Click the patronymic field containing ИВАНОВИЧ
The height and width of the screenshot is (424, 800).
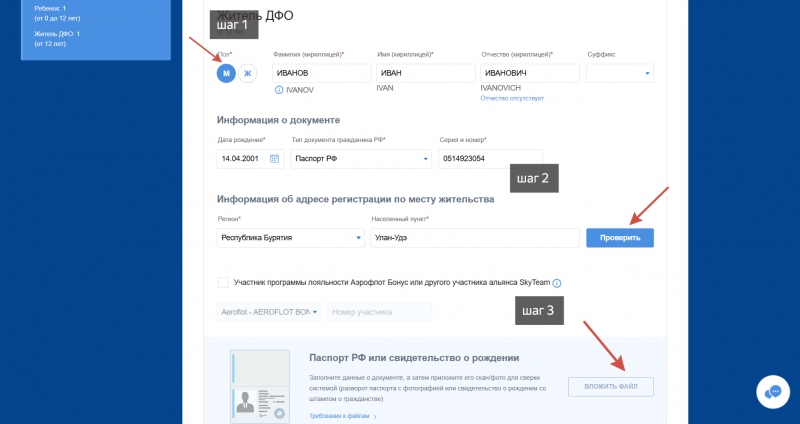point(530,73)
